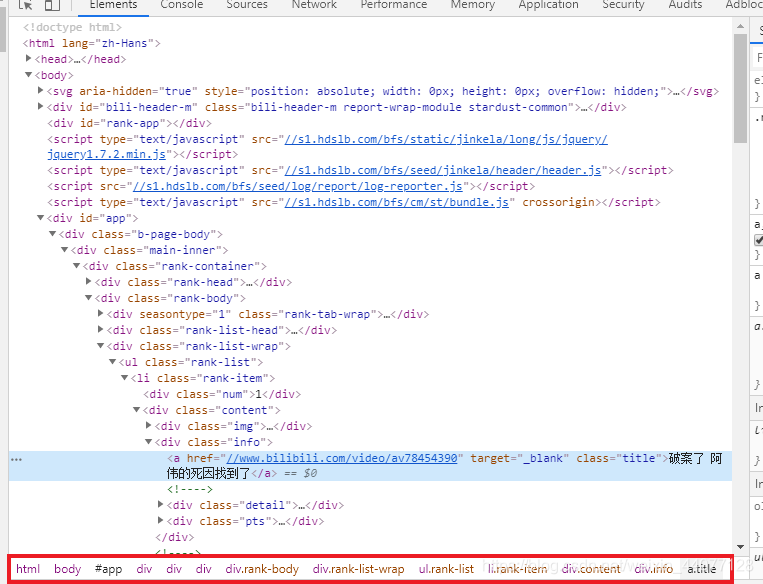The width and height of the screenshot is (763, 584).
Task: Click the scrollbar down arrow in Elements panel
Action: [741, 548]
